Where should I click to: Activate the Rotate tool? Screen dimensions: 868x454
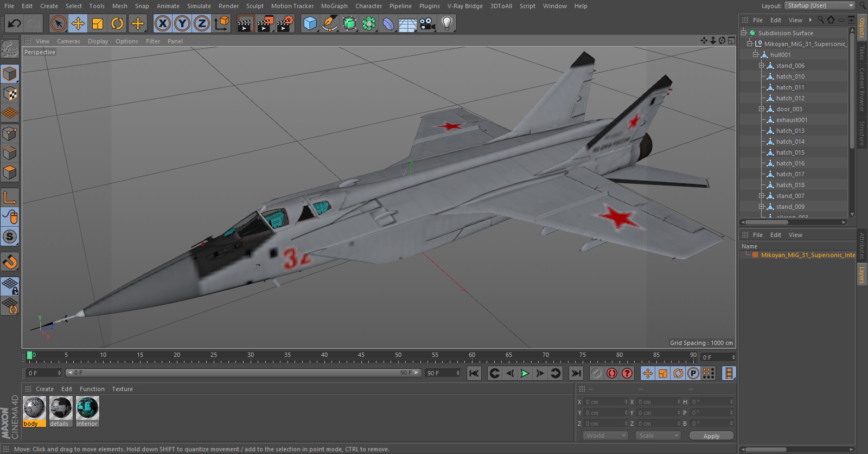(x=117, y=23)
